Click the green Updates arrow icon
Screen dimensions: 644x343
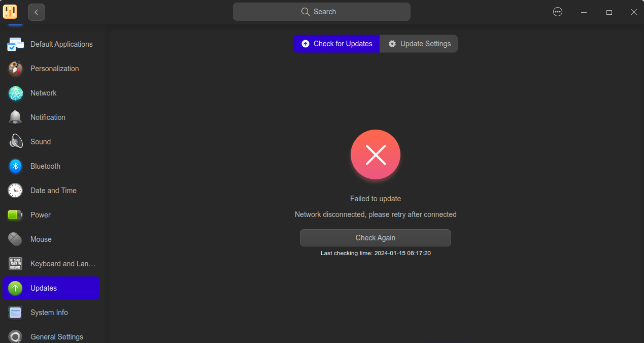click(15, 288)
